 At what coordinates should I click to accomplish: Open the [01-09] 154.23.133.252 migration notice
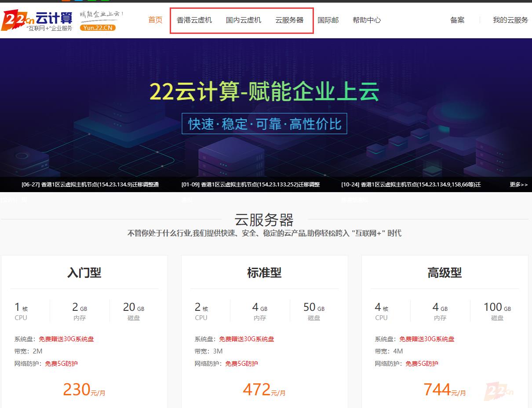(251, 185)
